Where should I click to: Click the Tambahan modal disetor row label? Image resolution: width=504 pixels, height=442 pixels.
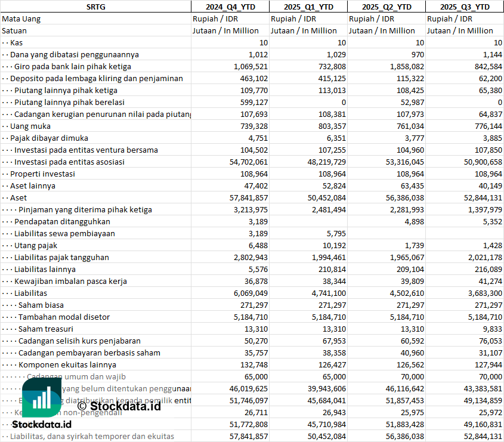(64, 317)
